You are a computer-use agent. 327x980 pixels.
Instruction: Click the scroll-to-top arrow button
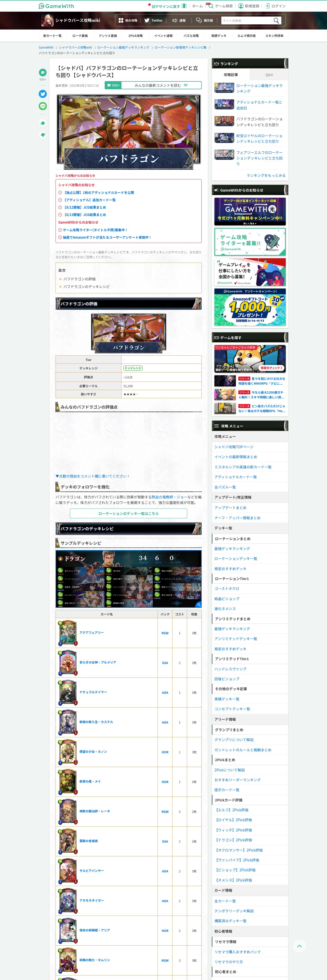coord(299,946)
